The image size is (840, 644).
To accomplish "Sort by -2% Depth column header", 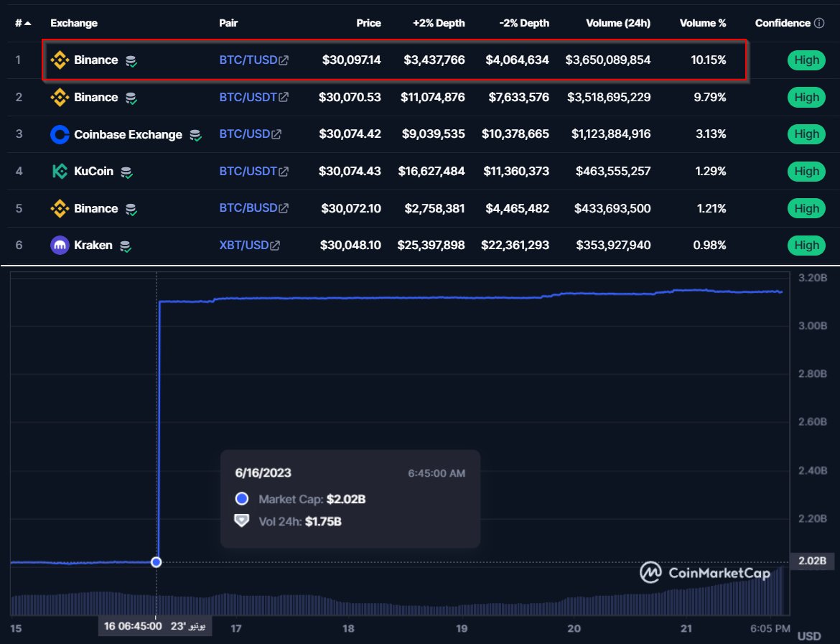I will (524, 23).
